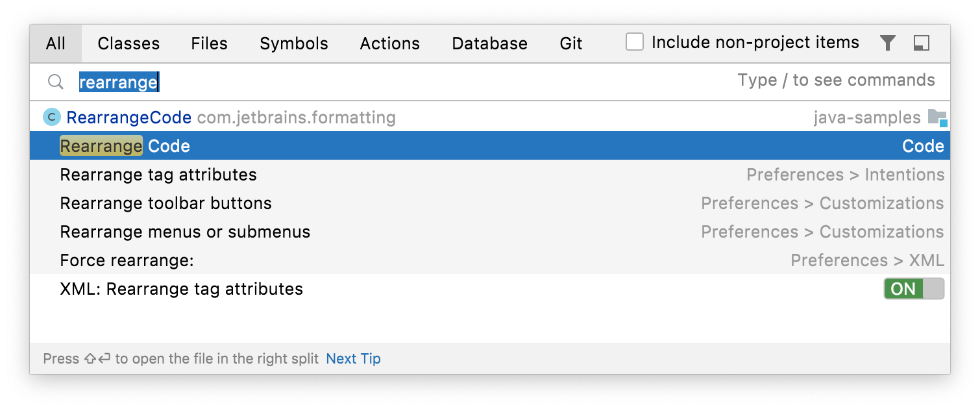980x409 pixels.
Task: Click the RearrangeCode class icon
Action: pyautogui.click(x=51, y=118)
